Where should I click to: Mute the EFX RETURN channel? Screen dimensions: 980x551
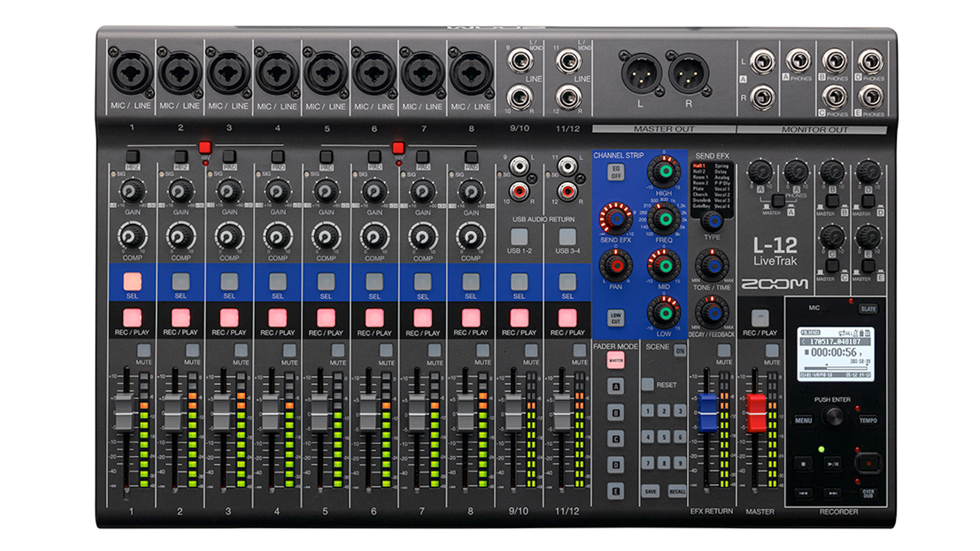coord(724,350)
